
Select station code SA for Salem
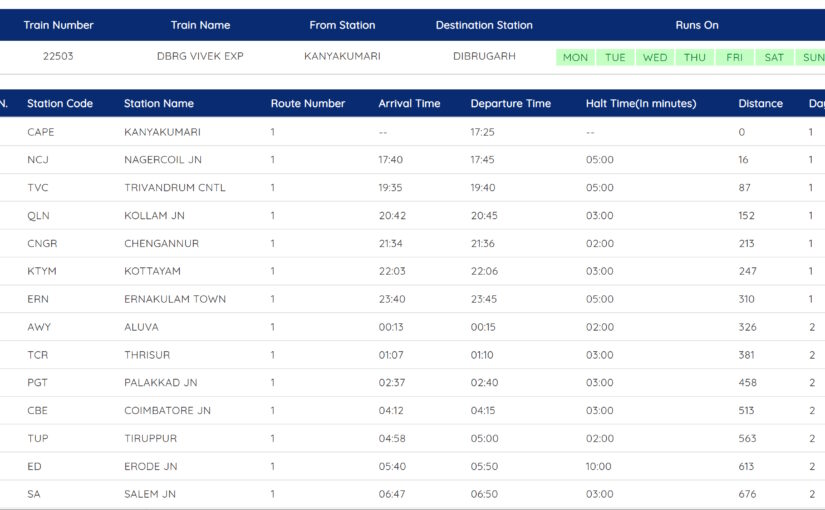34,494
